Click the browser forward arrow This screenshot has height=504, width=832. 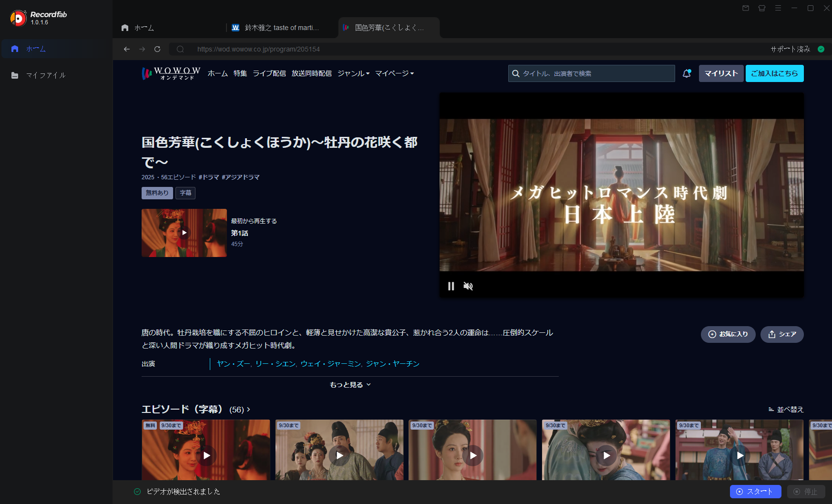click(142, 49)
